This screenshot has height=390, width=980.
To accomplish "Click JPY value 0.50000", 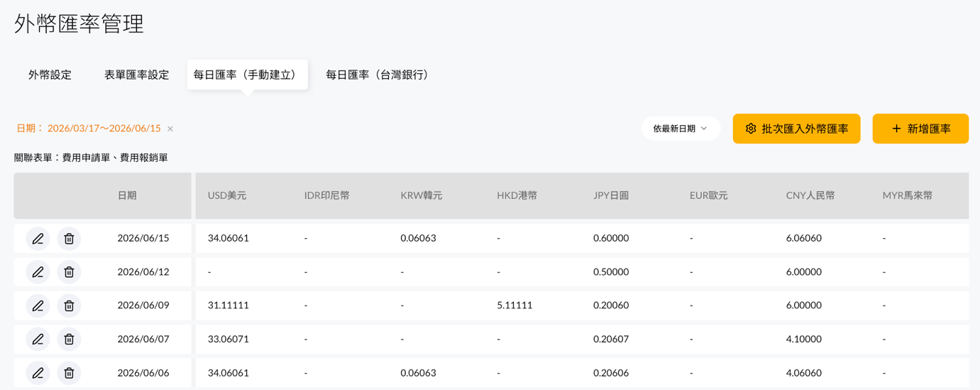I will click(x=611, y=272).
